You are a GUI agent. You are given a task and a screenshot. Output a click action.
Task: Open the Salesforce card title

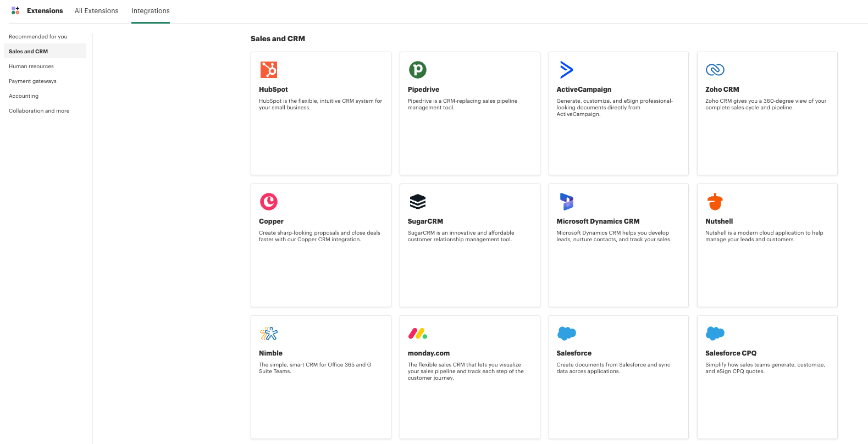[x=574, y=353]
